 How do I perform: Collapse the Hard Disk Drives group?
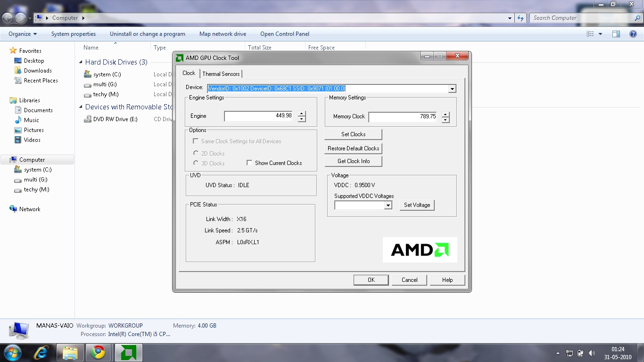81,62
